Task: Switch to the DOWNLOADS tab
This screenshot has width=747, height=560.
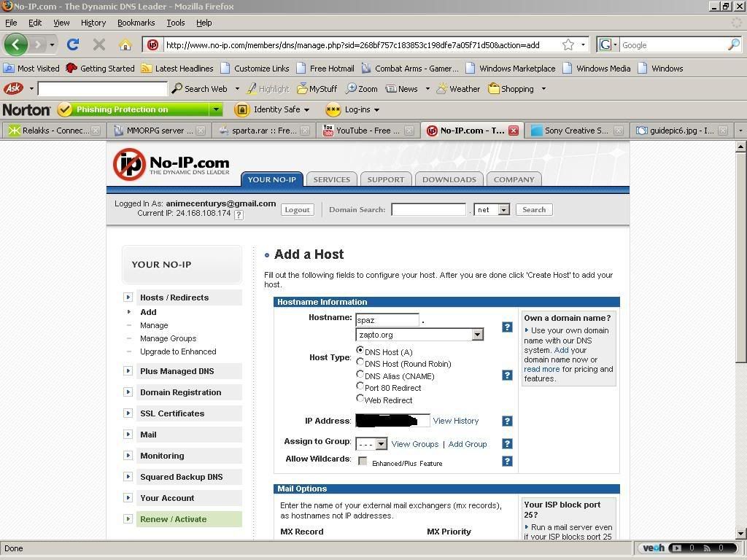Action: coord(449,179)
